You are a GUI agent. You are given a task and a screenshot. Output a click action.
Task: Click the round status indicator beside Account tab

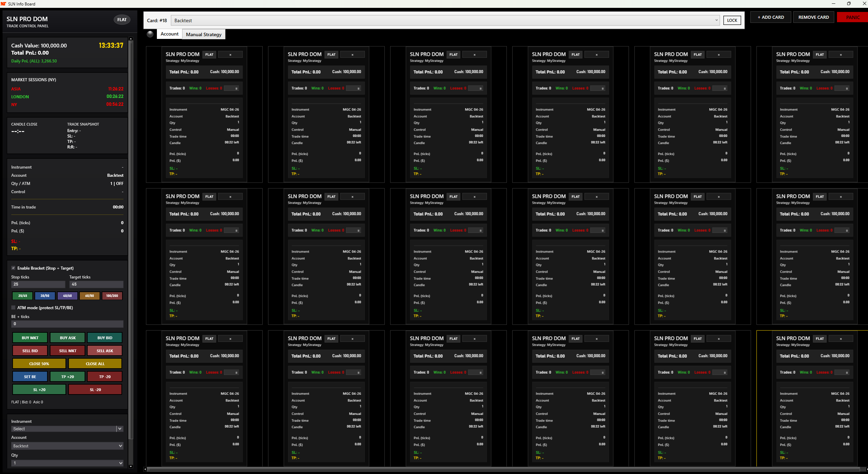pyautogui.click(x=150, y=34)
